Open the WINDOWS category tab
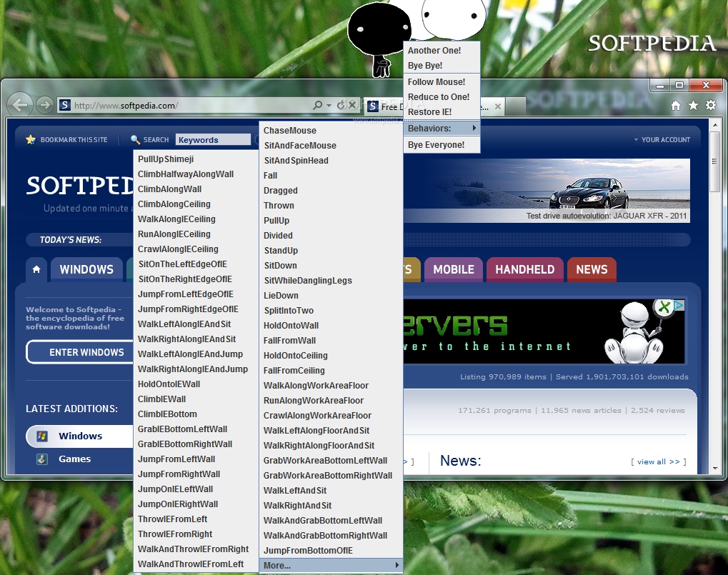This screenshot has height=575, width=728. [87, 269]
